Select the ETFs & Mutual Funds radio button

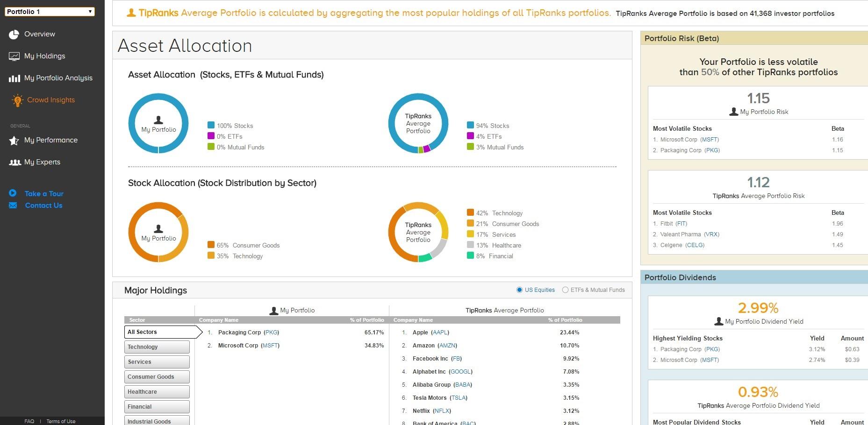(565, 290)
